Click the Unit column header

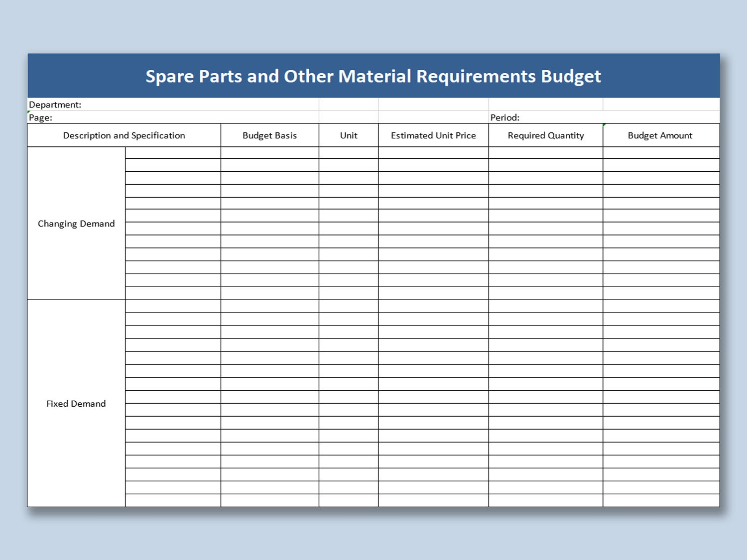click(348, 135)
